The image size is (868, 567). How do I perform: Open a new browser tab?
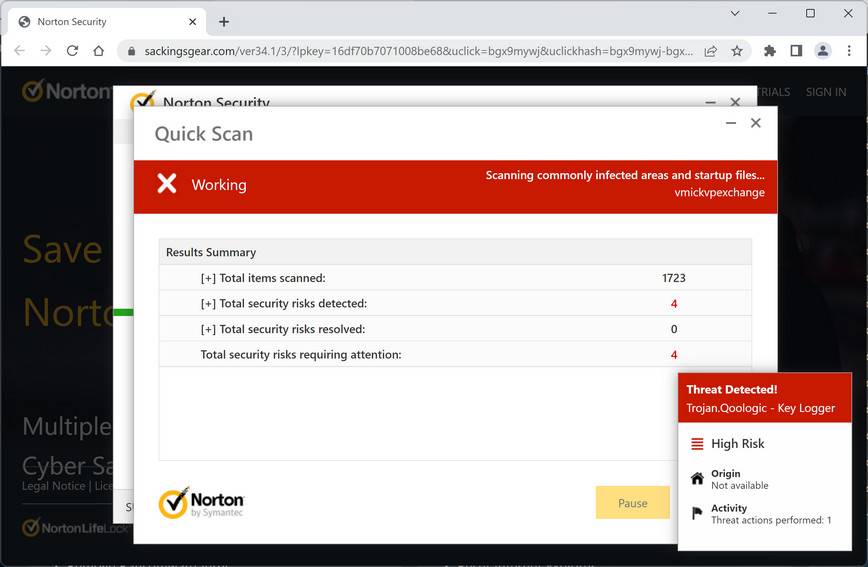pyautogui.click(x=224, y=22)
